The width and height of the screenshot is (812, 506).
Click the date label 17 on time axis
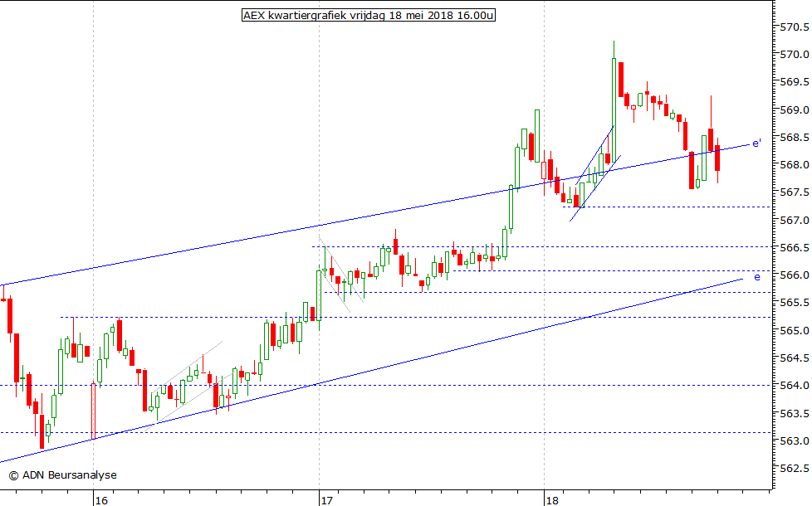326,500
